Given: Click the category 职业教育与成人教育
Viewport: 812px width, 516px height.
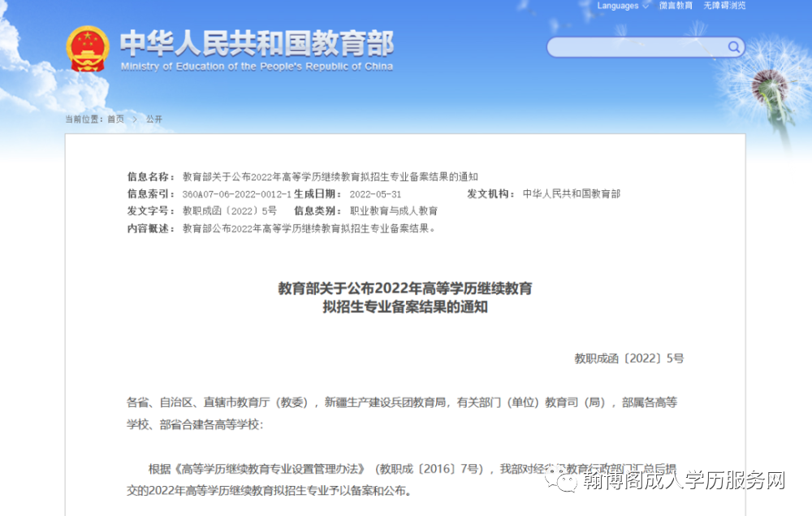Looking at the screenshot, I should click(x=394, y=210).
